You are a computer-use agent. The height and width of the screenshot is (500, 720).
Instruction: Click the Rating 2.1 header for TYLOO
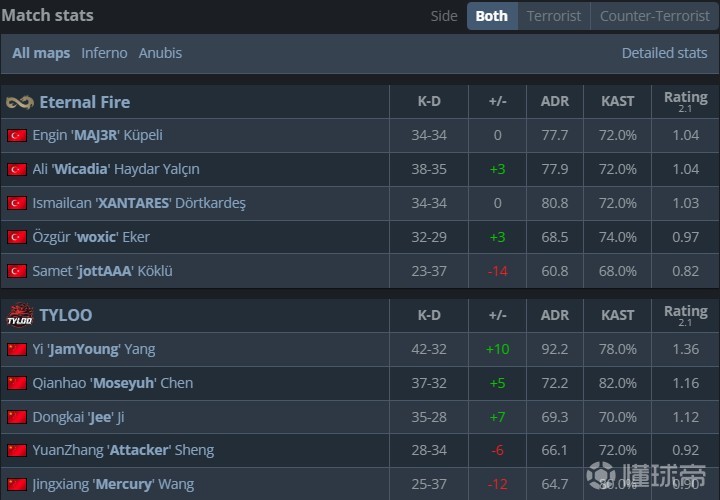click(685, 315)
